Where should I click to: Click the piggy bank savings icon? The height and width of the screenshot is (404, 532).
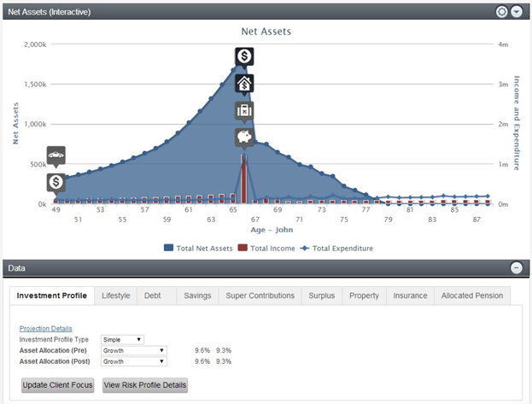tap(244, 138)
